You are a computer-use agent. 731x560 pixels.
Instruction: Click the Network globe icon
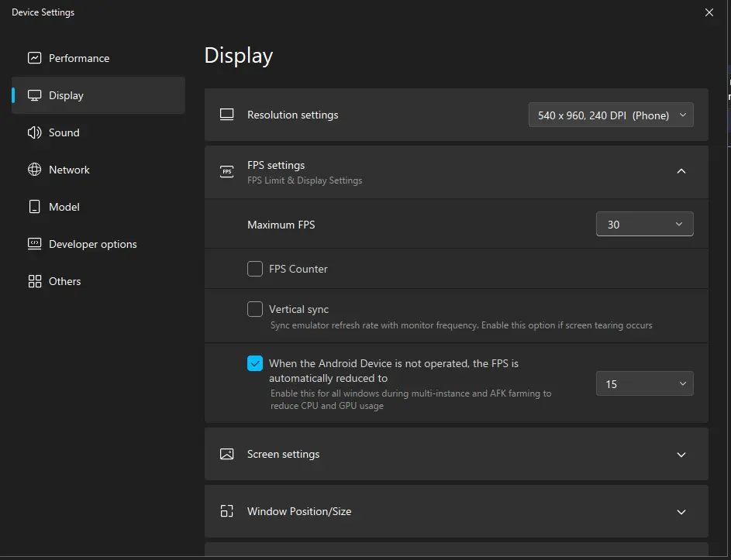(35, 170)
